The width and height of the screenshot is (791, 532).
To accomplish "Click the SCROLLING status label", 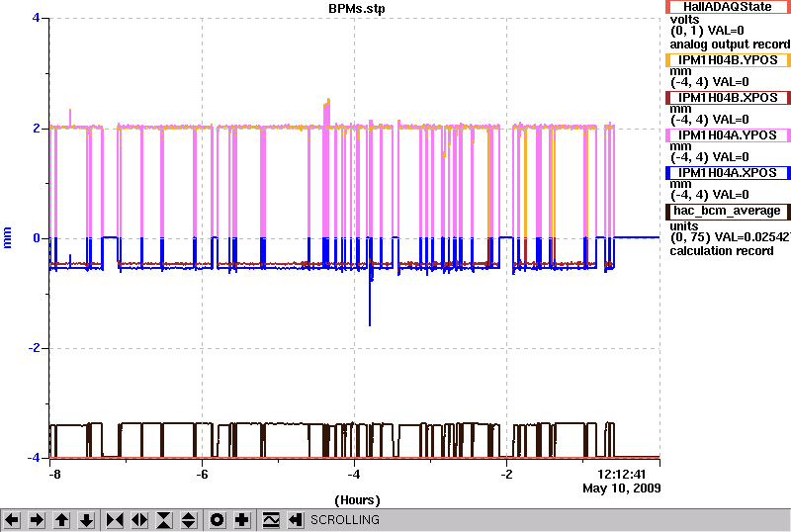I will [x=344, y=520].
